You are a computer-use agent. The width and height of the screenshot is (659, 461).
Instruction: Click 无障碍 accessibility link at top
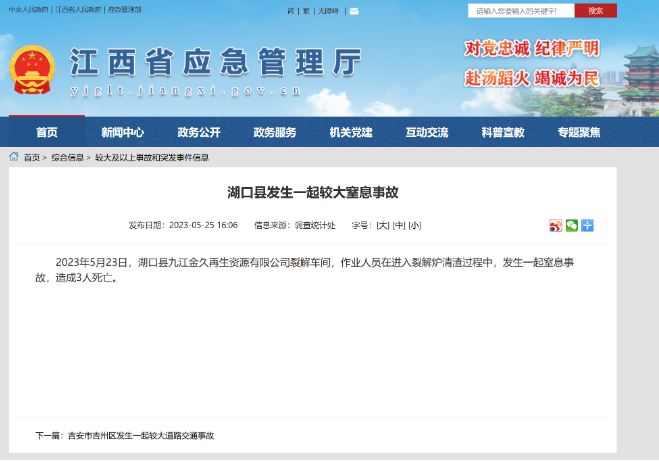[x=327, y=11]
